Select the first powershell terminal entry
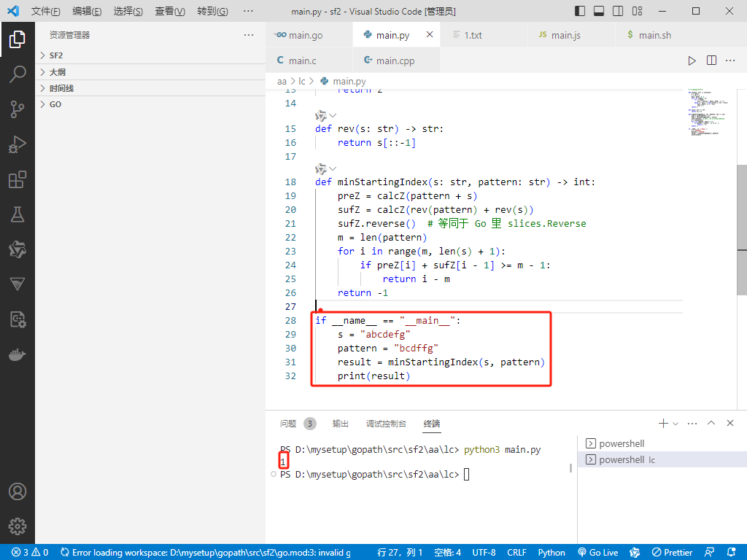 coord(662,443)
